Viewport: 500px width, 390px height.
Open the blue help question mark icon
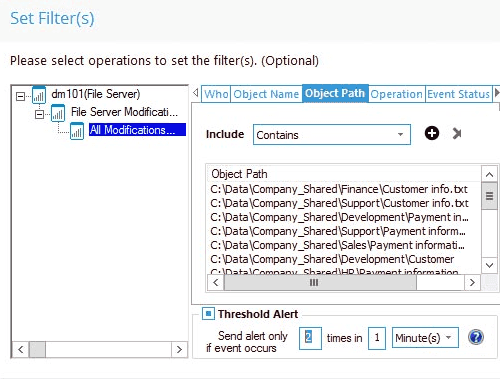coord(476,337)
